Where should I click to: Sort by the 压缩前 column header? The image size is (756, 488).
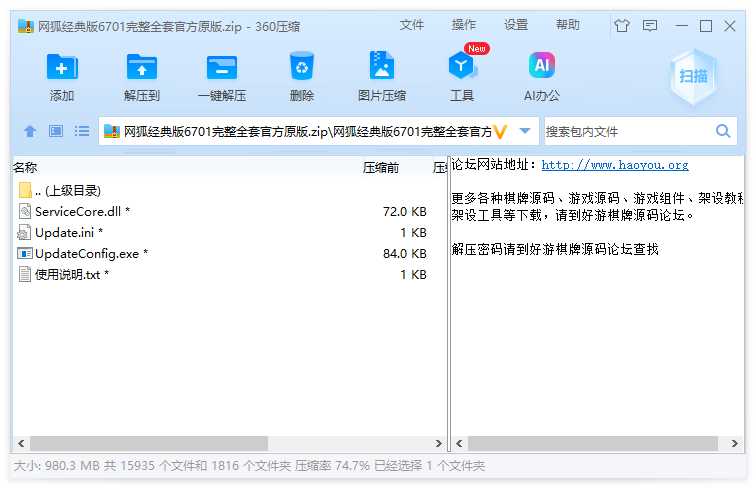pos(381,167)
